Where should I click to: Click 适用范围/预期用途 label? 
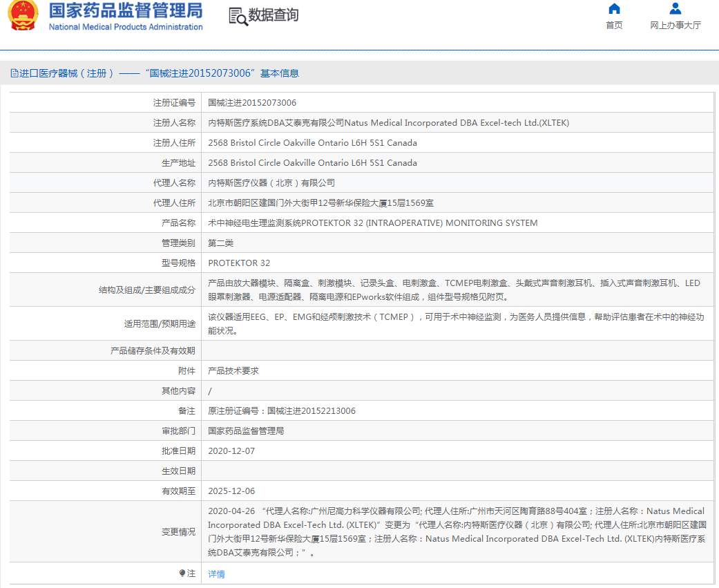(x=160, y=324)
